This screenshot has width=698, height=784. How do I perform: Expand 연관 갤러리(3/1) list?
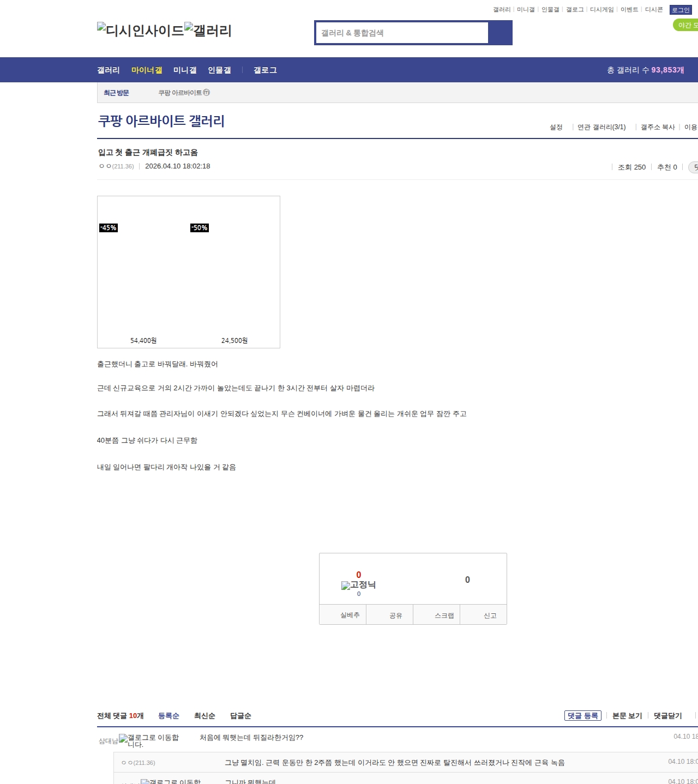tap(601, 127)
